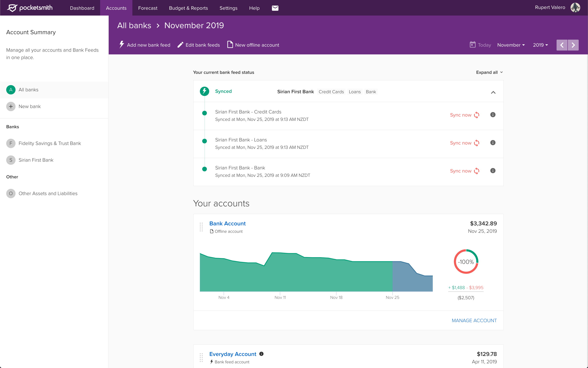Screen dimensions: 588x368
Task: Click the All banks breadcrumb
Action: [134, 25]
